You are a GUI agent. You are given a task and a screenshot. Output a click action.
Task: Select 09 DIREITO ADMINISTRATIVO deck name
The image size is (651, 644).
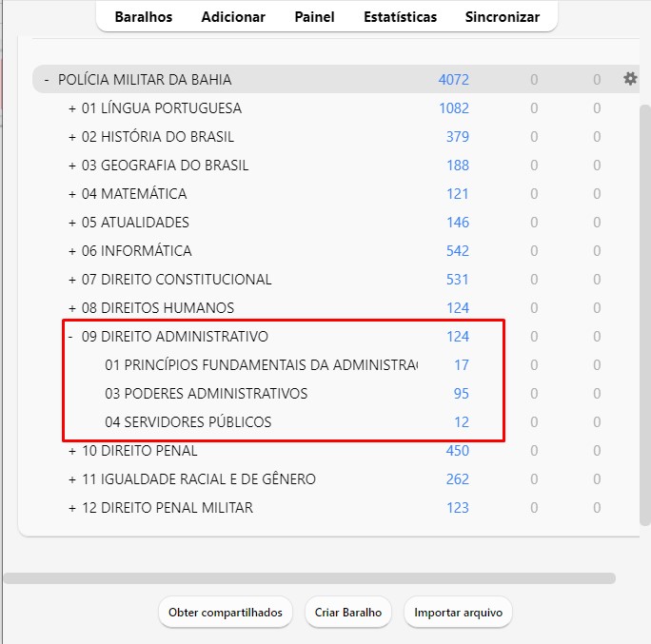click(175, 337)
